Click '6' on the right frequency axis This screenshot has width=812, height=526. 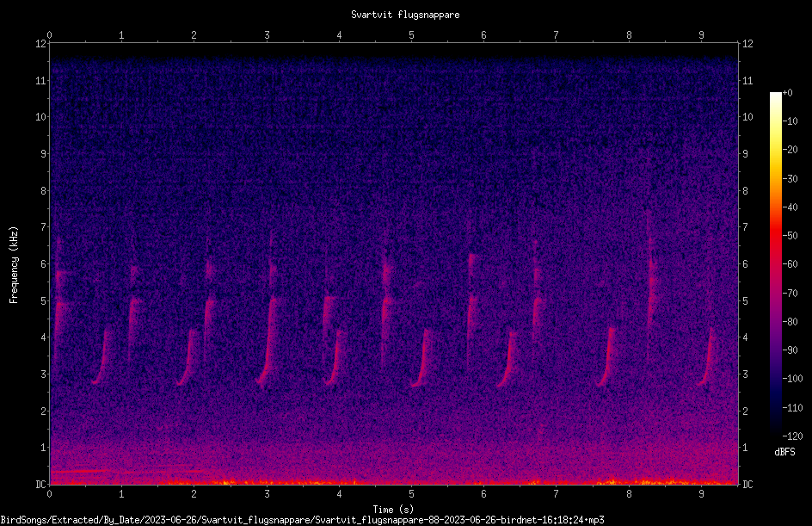tap(745, 264)
